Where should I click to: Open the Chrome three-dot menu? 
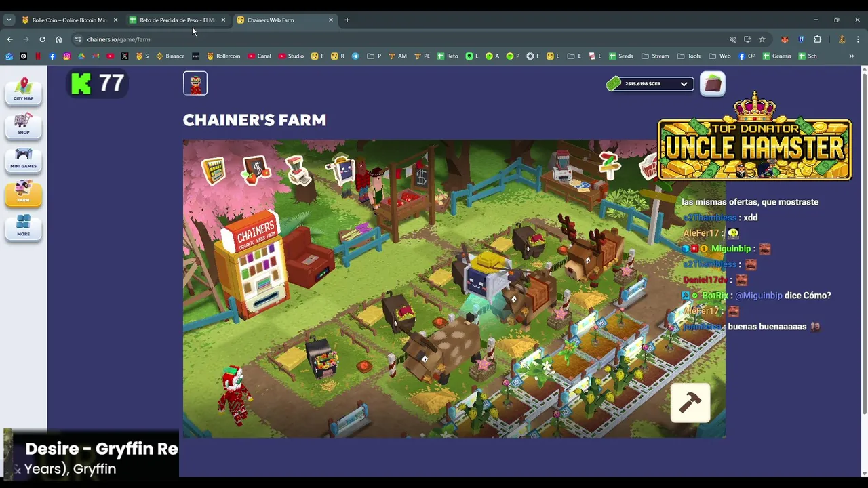(x=858, y=39)
